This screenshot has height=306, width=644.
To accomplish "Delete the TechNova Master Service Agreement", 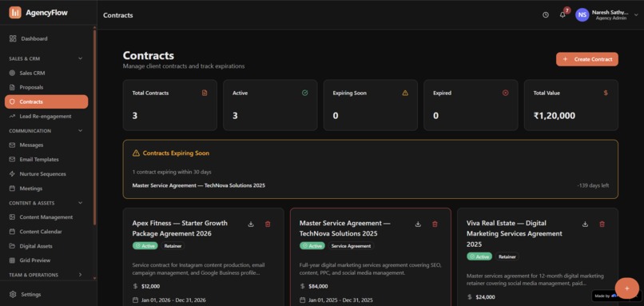I will pyautogui.click(x=435, y=225).
